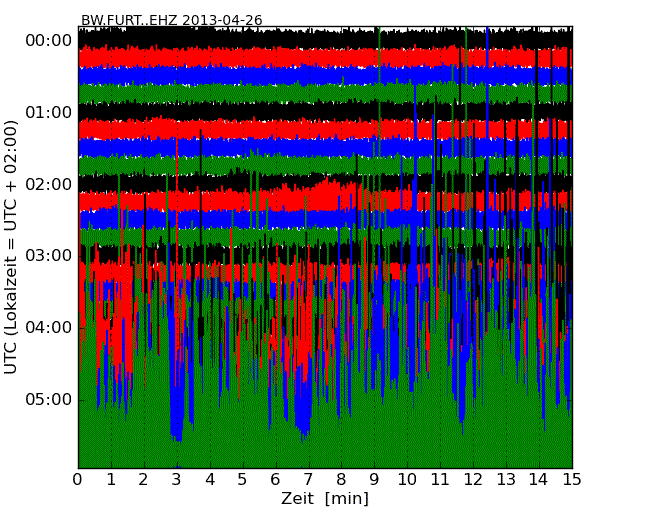Image resolution: width=650 pixels, height=520 pixels.
Task: Click x-axis tick label 0
Action: [x=78, y=480]
